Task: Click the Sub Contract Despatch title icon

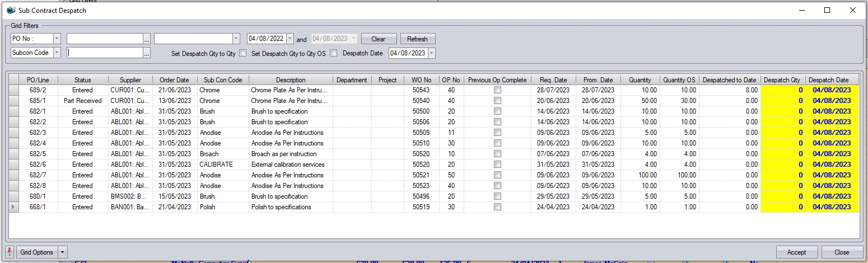Action: point(10,10)
